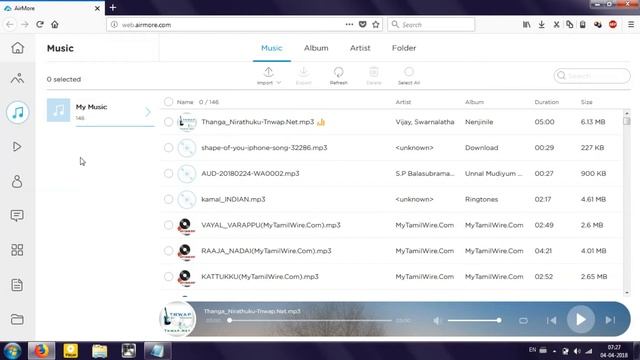Open a new Firefox tab
The image size is (640, 360).
click(113, 7)
